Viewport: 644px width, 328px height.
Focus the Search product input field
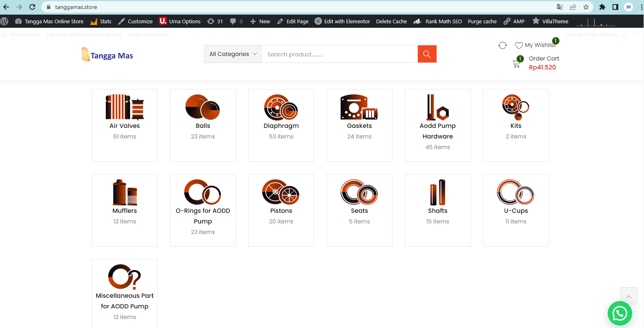pyautogui.click(x=339, y=54)
